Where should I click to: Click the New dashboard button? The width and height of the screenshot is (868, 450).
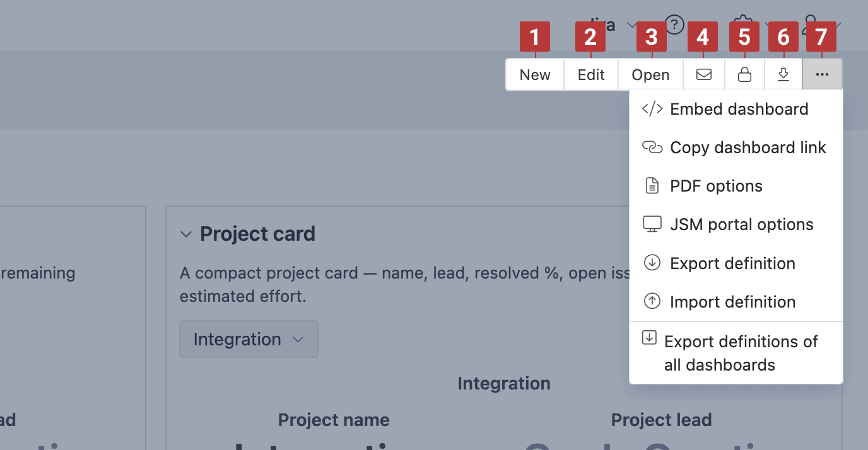coord(535,74)
